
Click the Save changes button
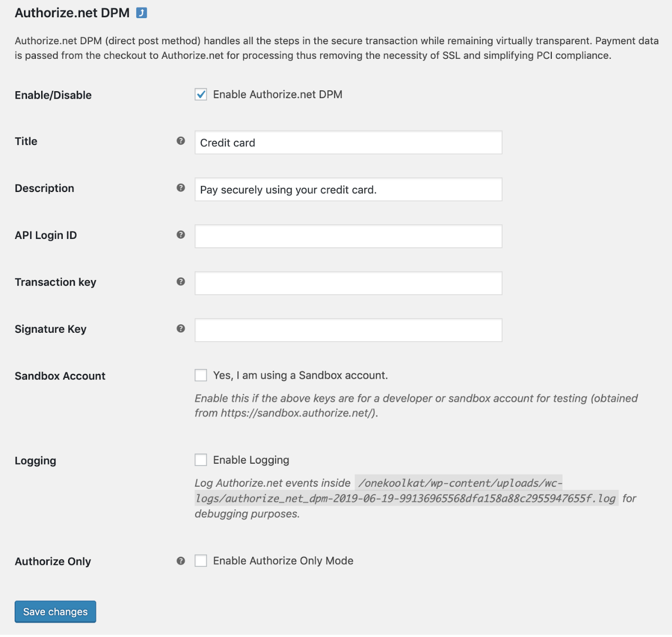[x=55, y=611]
